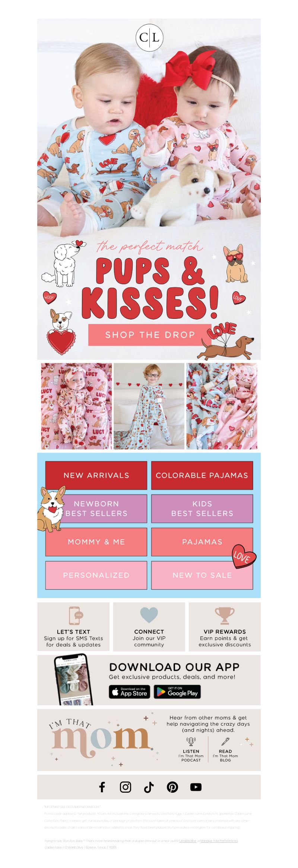Select the Mommy & Me tile
Image resolution: width=298 pixels, height=868 pixels.
tap(96, 542)
